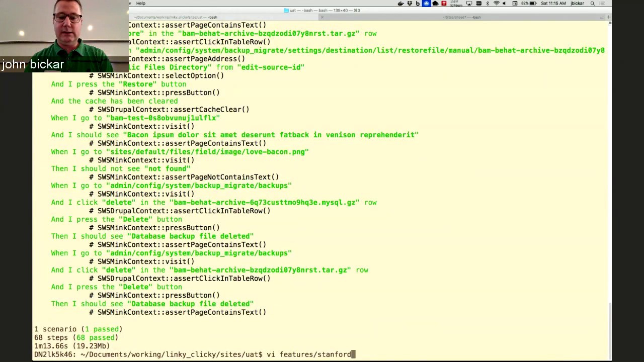This screenshot has width=644, height=362.
Task: Click the "1m13.66s (19.23Mb)" text
Action: point(71,346)
